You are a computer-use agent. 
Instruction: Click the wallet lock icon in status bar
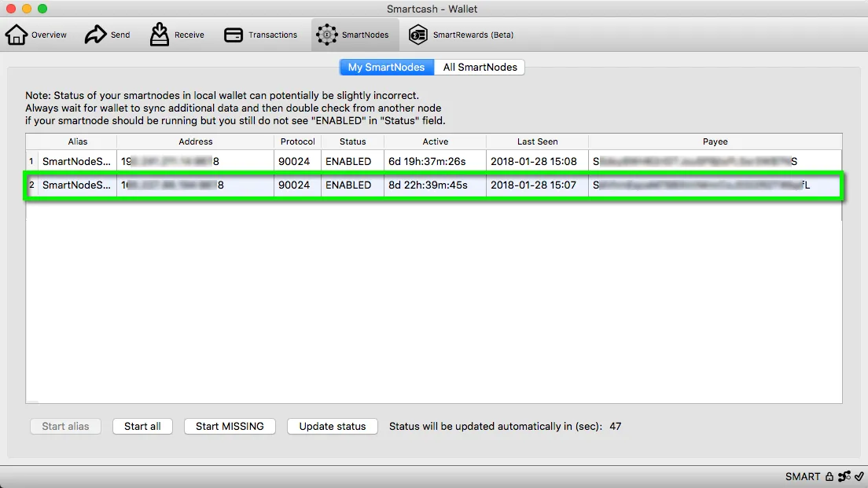pos(829,476)
